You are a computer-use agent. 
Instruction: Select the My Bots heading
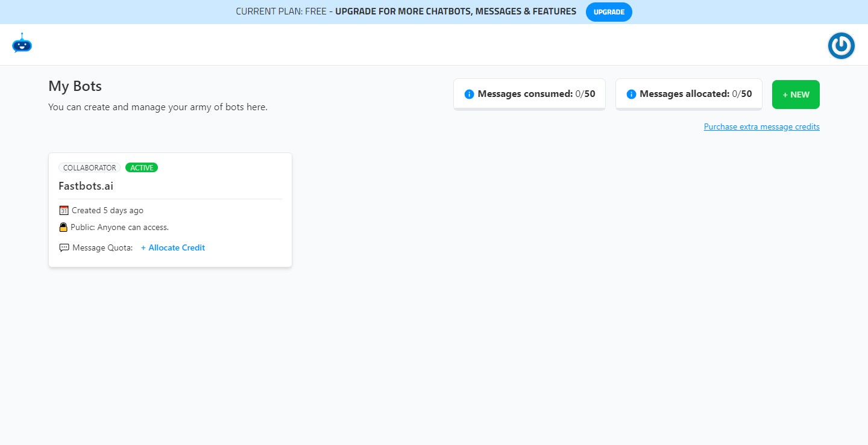pyautogui.click(x=75, y=86)
